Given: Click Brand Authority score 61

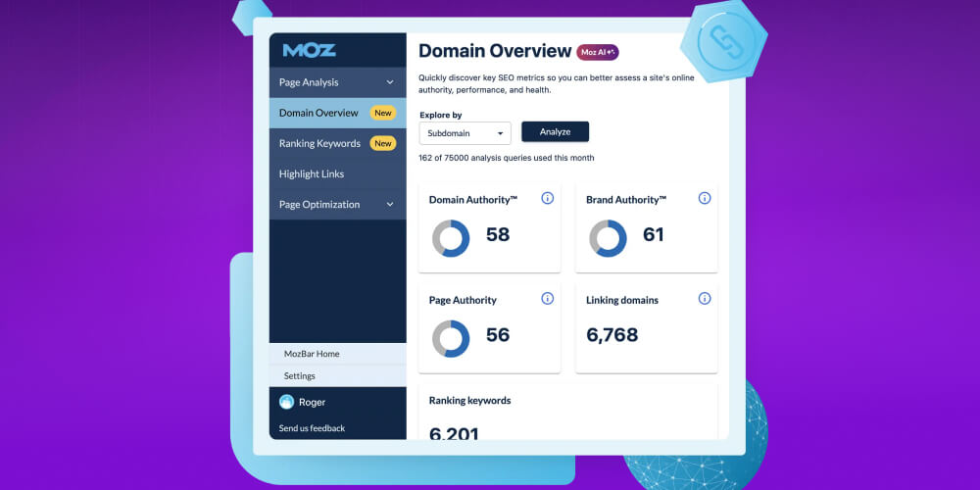Looking at the screenshot, I should click(653, 234).
